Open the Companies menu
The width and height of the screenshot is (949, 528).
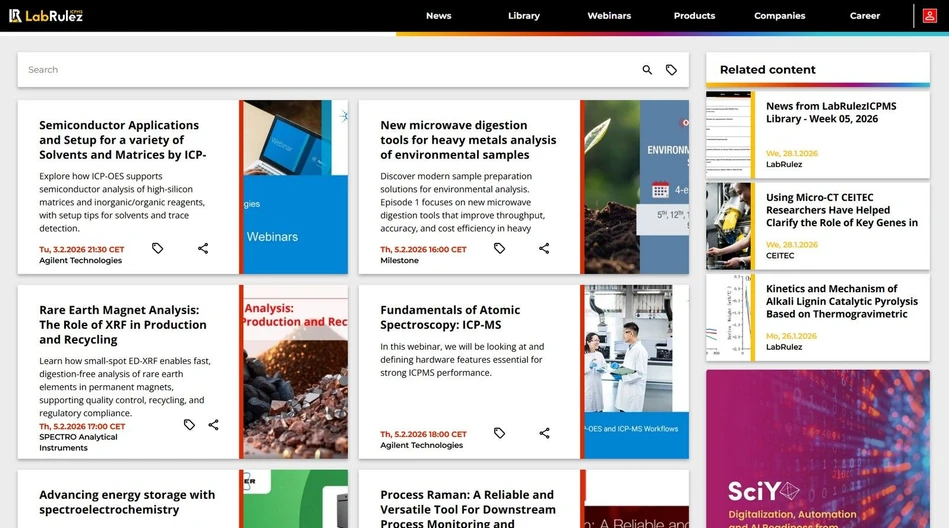[780, 16]
